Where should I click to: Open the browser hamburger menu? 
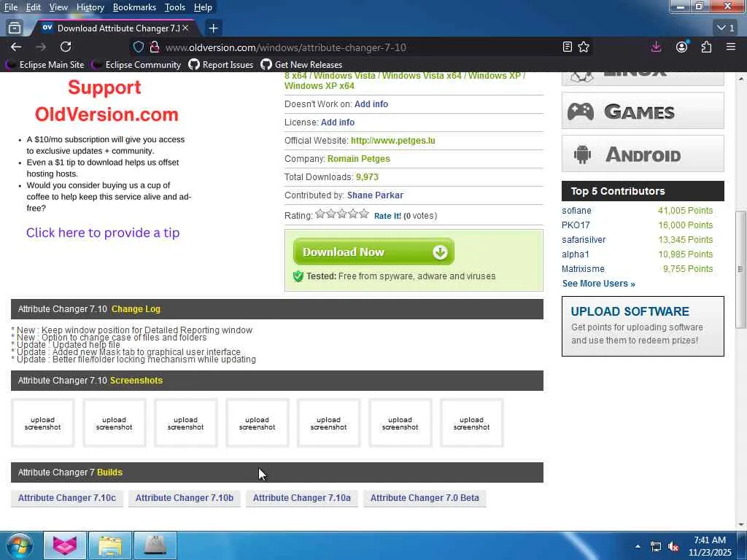pos(731,47)
